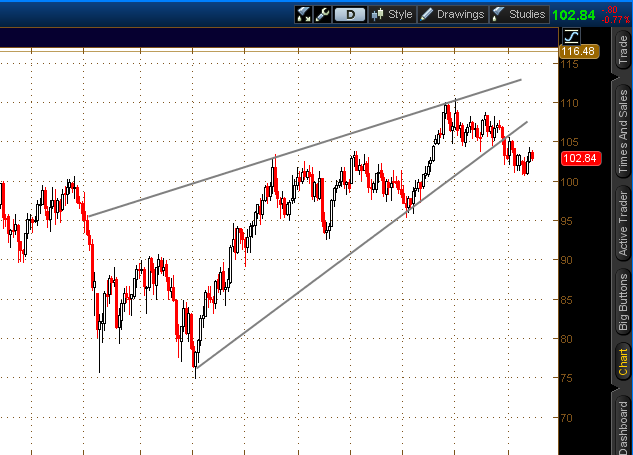The height and width of the screenshot is (455, 633).
Task: Open the Style menu
Action: pos(392,15)
